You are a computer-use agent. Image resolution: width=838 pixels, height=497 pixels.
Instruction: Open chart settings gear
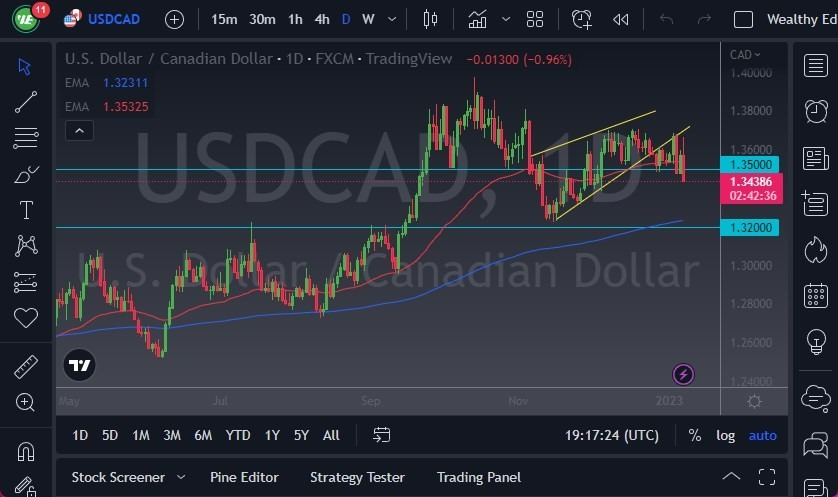(754, 401)
